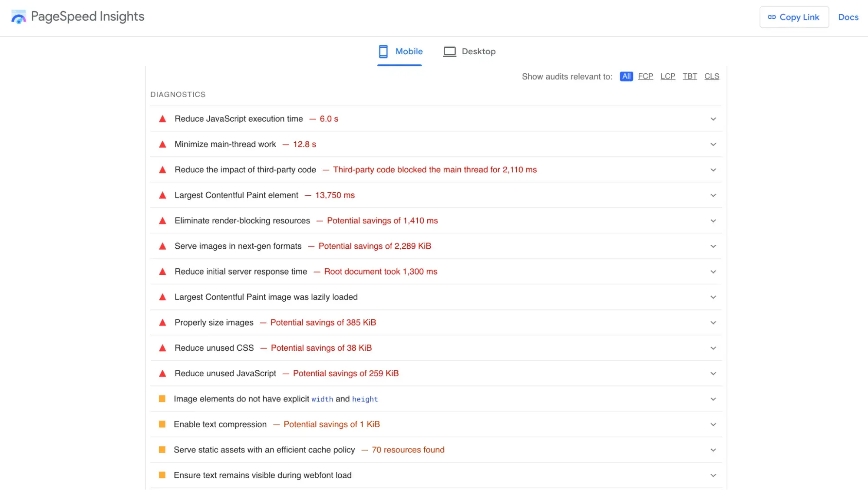Screen dimensions: 868x490
Task: Expand webfont load audit chevron
Action: 713,475
